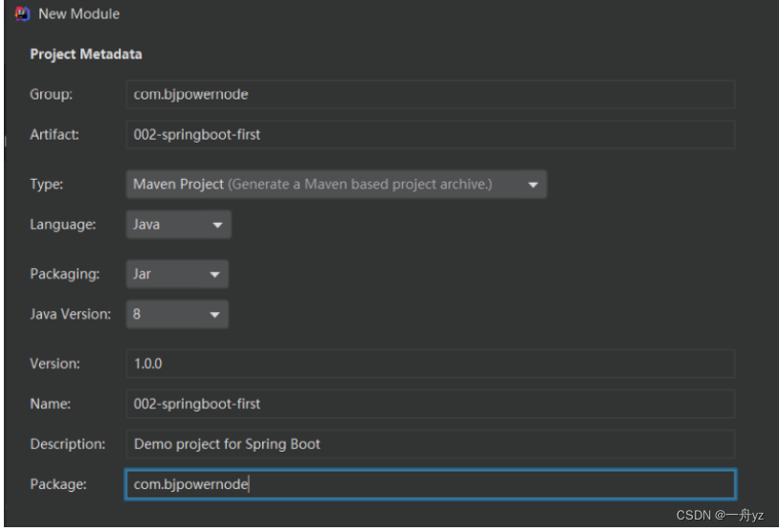Open the Packaging dropdown showing Jar
779x532 pixels.
(x=177, y=275)
